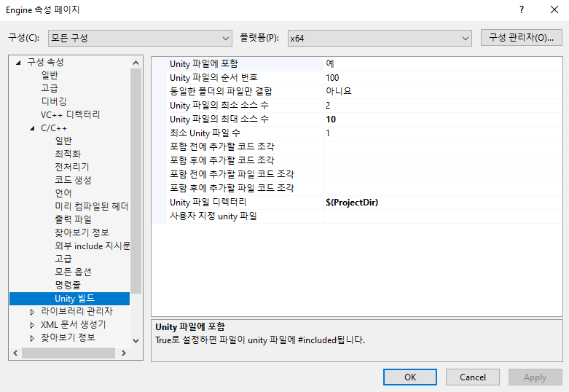
Task: Click the OK button
Action: (410, 377)
